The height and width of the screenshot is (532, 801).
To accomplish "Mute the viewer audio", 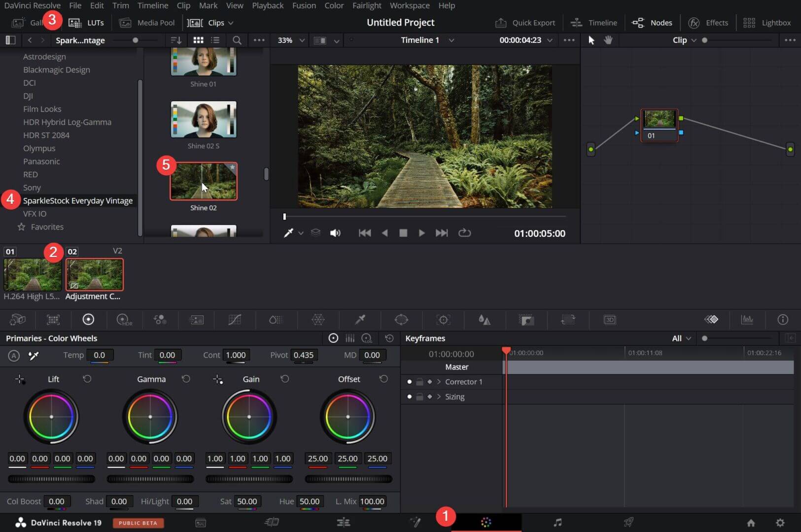I will pyautogui.click(x=335, y=233).
